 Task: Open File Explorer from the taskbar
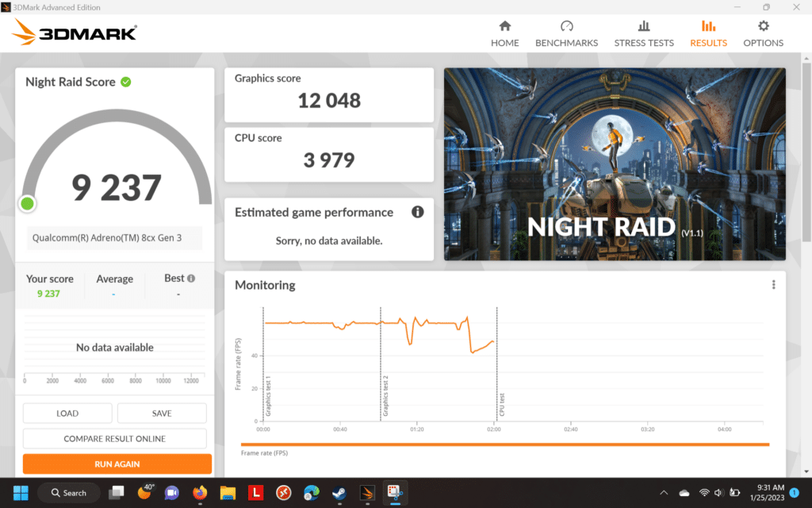[228, 492]
